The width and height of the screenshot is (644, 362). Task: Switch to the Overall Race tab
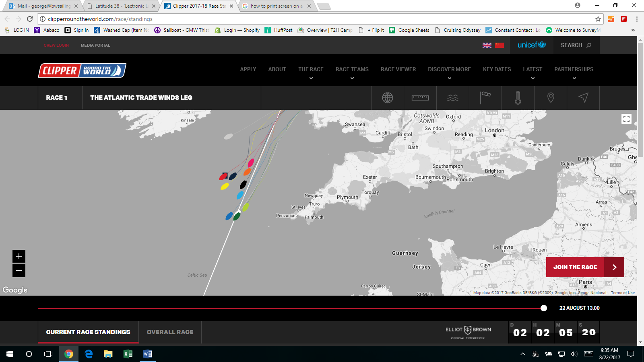pos(170,332)
